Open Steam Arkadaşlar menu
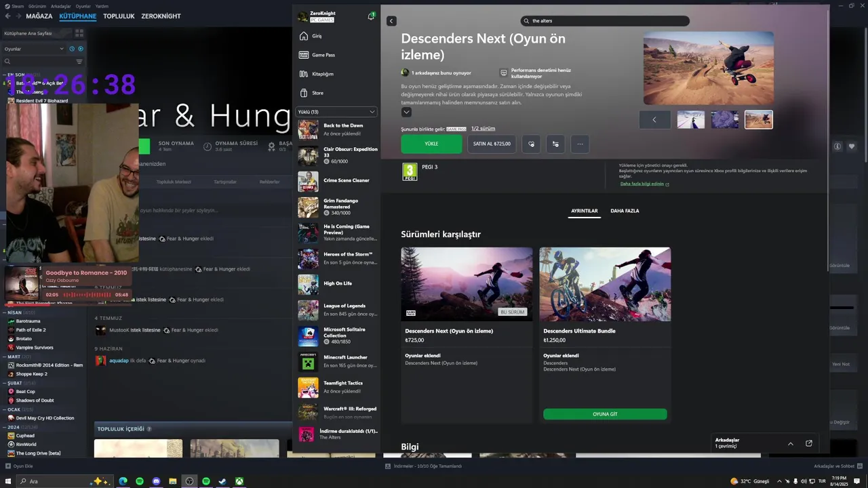 60,6
